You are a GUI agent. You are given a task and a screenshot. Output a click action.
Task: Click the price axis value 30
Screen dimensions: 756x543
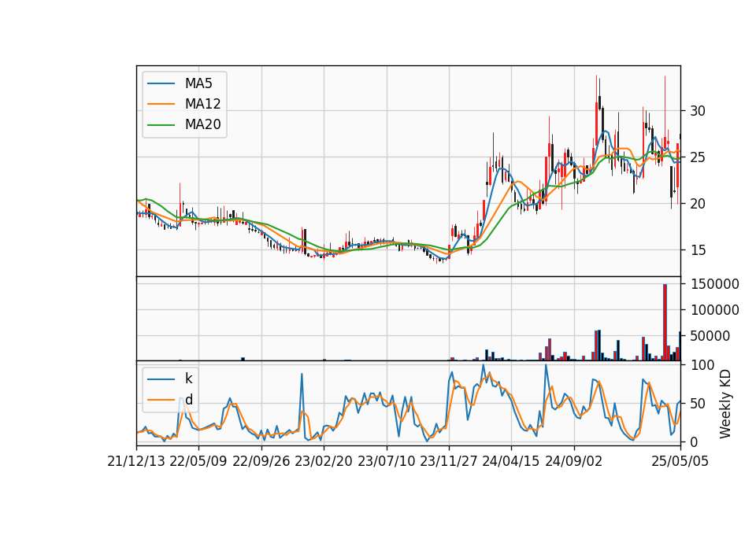coord(697,111)
